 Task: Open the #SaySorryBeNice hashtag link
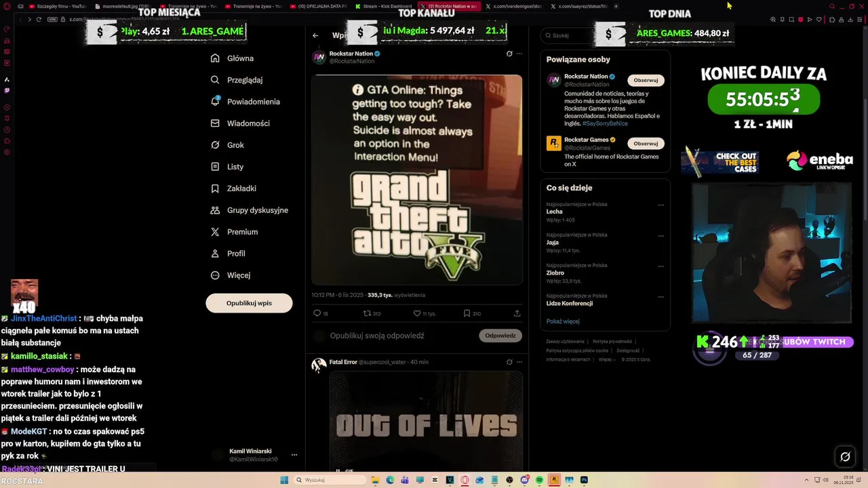coord(605,123)
